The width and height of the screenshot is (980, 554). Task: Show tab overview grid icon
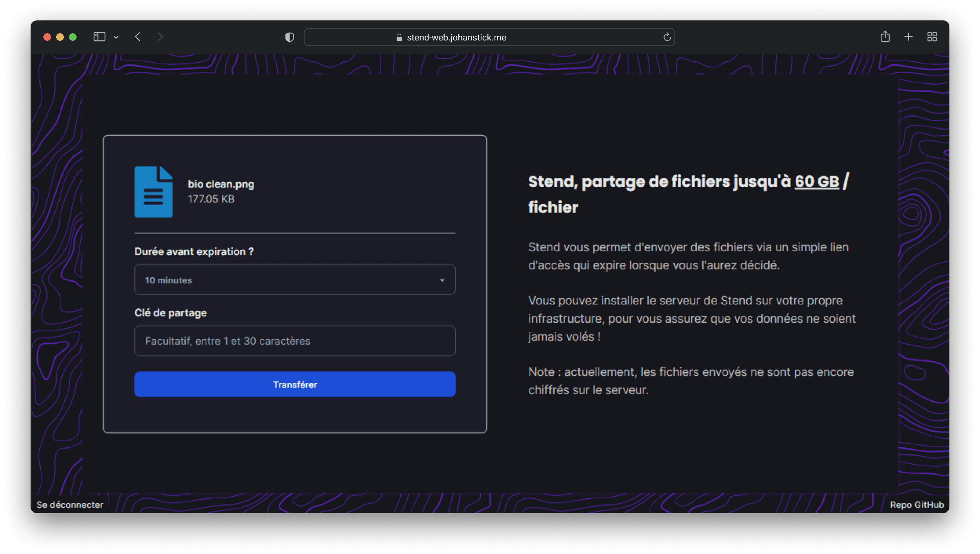pos(932,37)
